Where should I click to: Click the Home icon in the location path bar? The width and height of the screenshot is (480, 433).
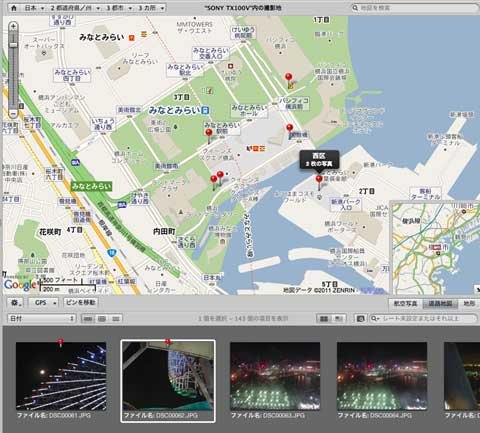click(x=14, y=8)
